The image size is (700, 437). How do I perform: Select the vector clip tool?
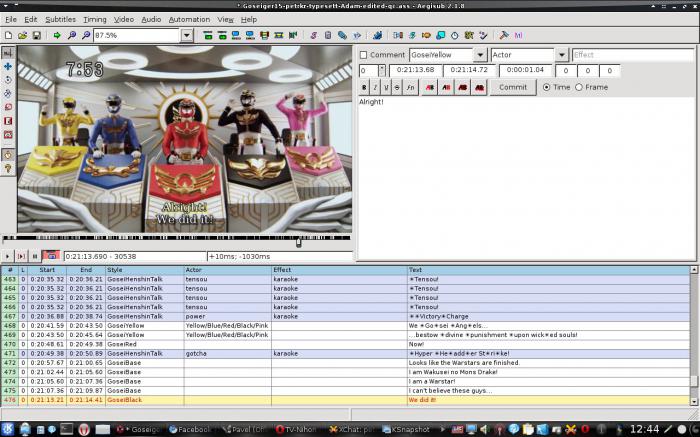8,135
